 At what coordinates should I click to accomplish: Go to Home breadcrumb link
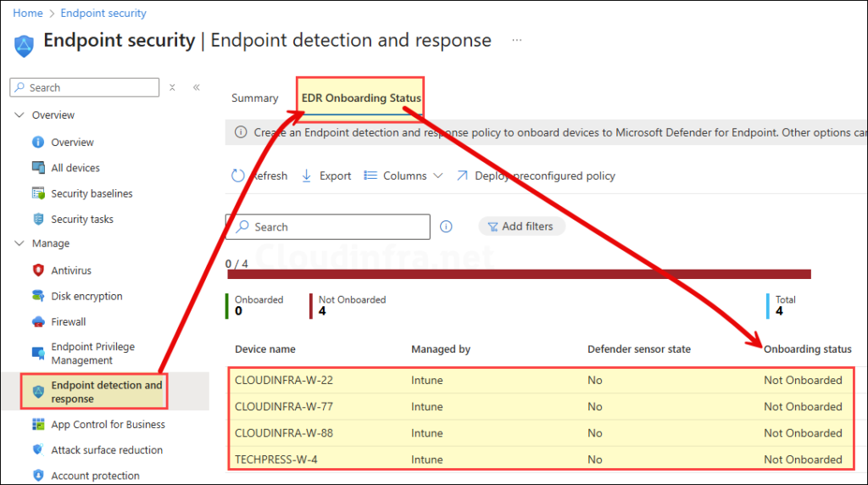pyautogui.click(x=28, y=13)
